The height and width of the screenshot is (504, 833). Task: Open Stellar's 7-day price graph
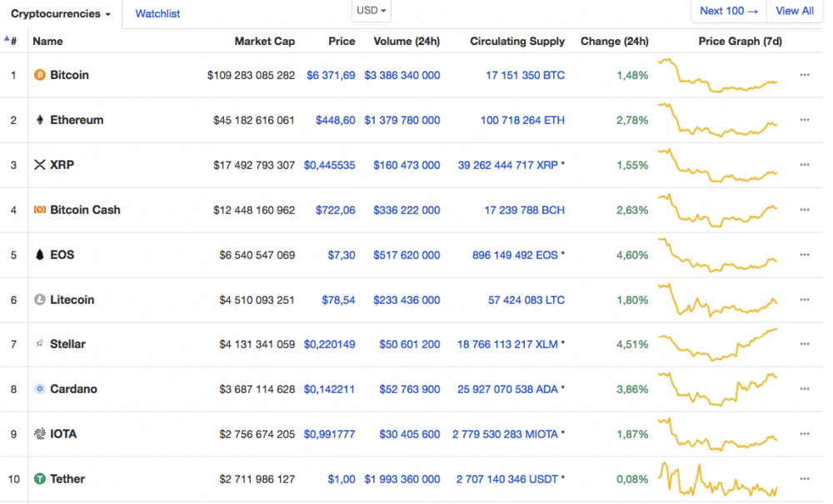718,344
